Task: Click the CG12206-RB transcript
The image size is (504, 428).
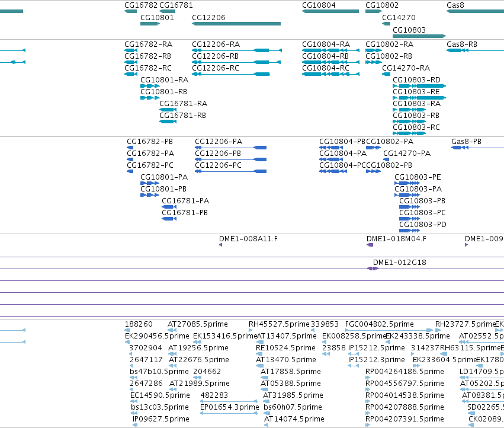Action: point(236,62)
